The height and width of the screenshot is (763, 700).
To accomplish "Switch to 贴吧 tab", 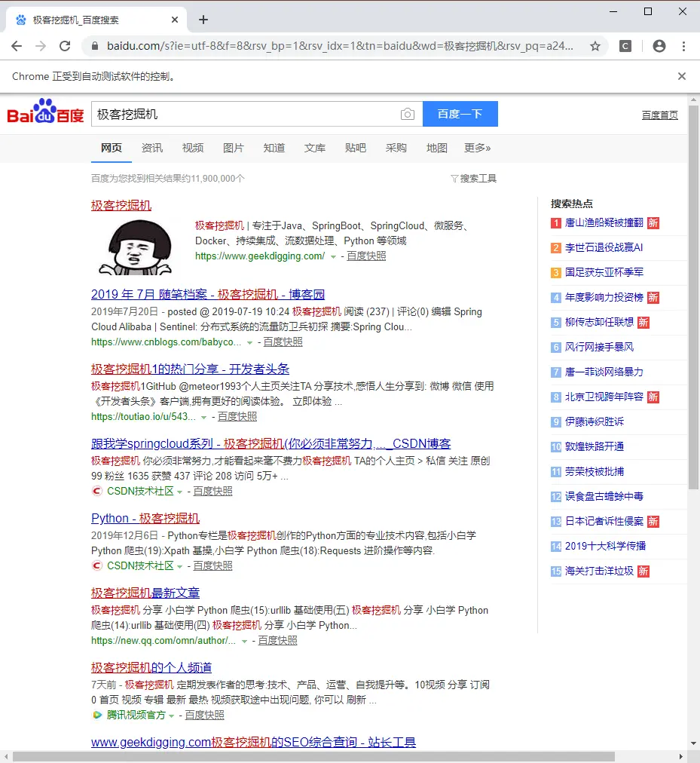I will click(x=355, y=148).
